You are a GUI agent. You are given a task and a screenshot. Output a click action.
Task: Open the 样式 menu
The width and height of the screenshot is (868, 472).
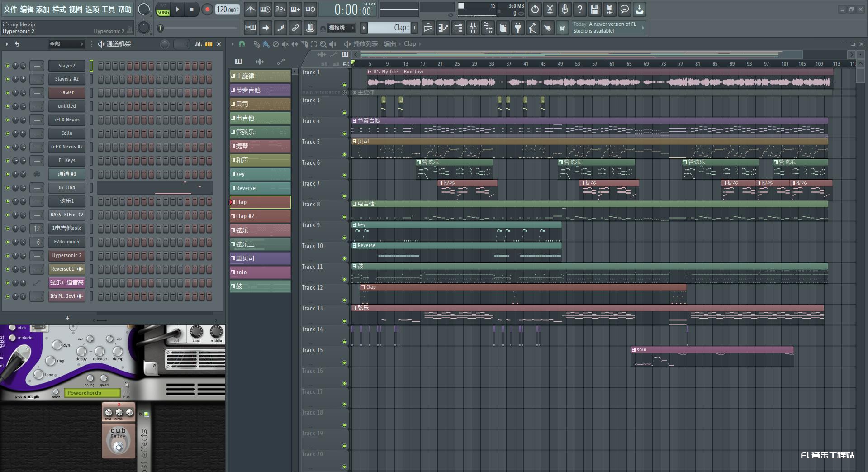tap(59, 9)
